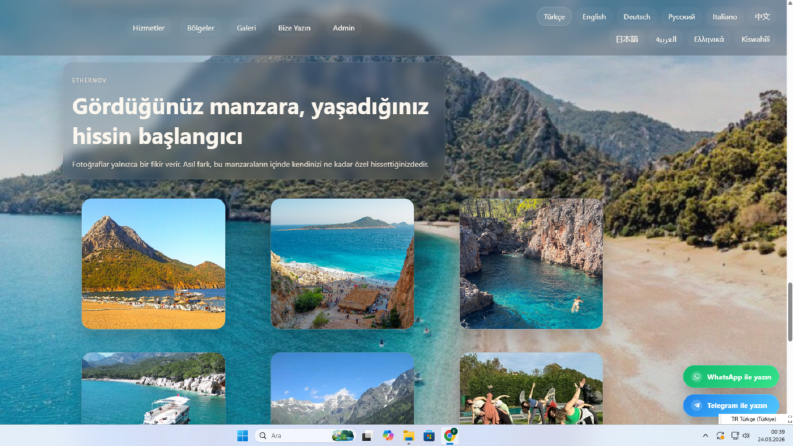This screenshot has height=446, width=793.
Task: Click the volume speaker tray icon
Action: pos(746,435)
